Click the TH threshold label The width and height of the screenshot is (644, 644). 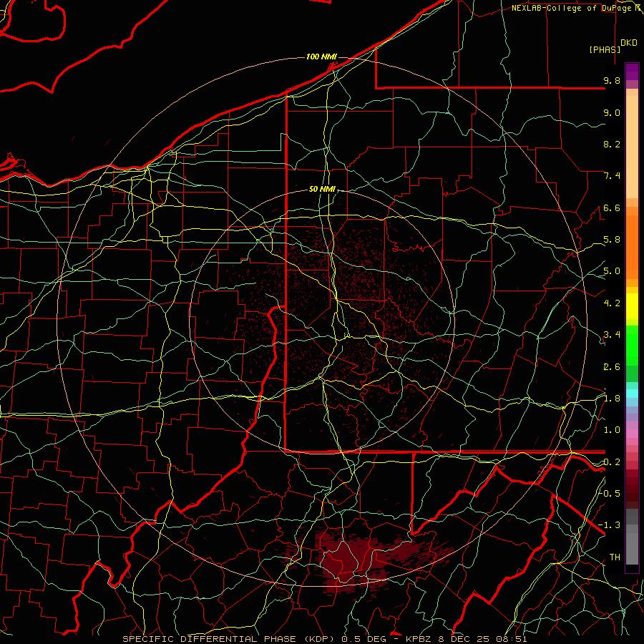click(x=615, y=557)
